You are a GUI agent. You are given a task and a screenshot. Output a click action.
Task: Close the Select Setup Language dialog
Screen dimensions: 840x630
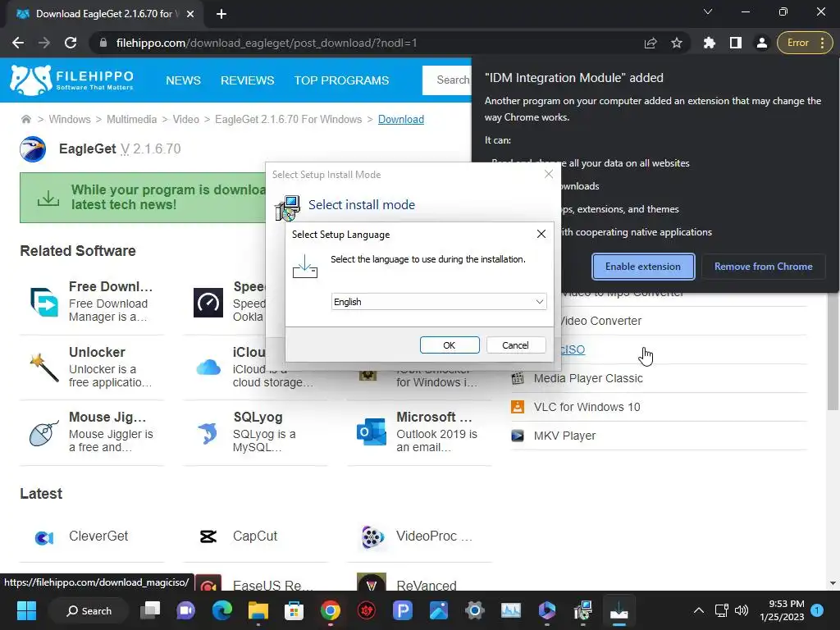(x=541, y=234)
